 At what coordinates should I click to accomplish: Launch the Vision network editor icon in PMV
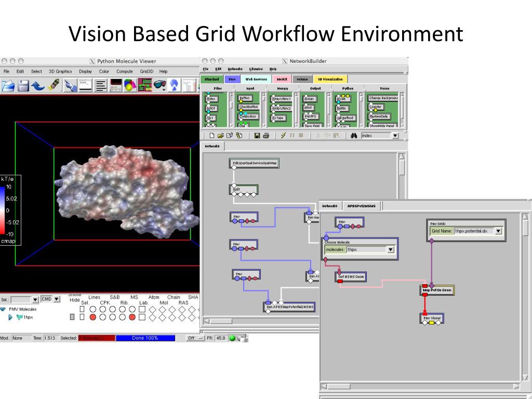click(x=145, y=85)
